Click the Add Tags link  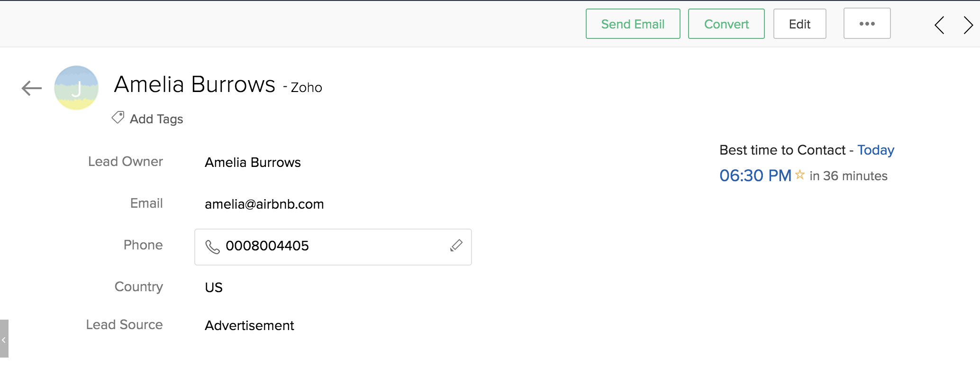(x=156, y=119)
